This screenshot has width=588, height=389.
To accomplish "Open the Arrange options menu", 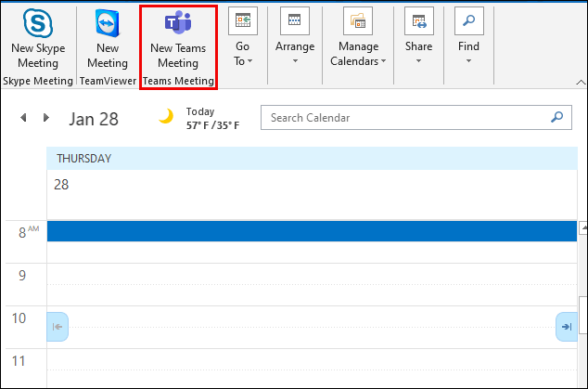I will point(295,37).
